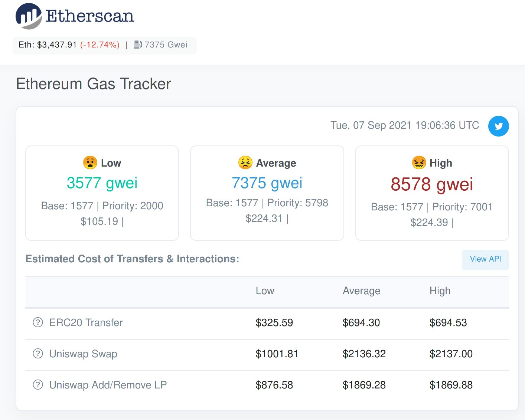Image resolution: width=525 pixels, height=420 pixels.
Task: Click the 7375 Gwei gas price link
Action: [166, 45]
